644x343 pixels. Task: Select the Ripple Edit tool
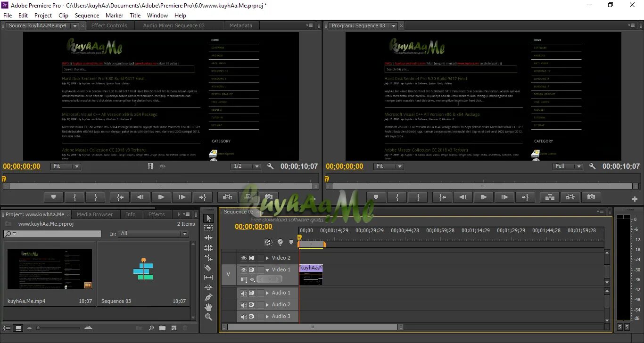[x=208, y=238]
